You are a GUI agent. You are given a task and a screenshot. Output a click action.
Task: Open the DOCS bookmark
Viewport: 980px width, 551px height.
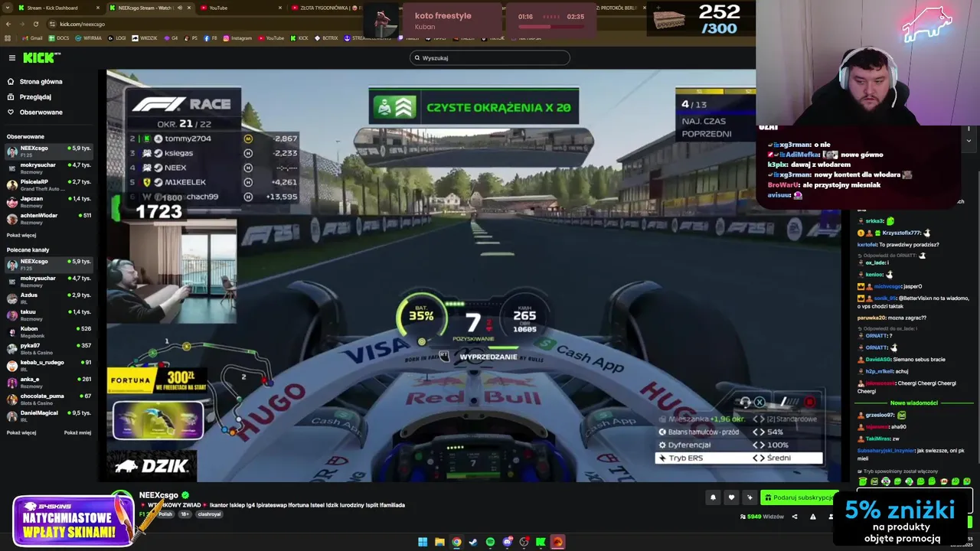click(x=59, y=37)
